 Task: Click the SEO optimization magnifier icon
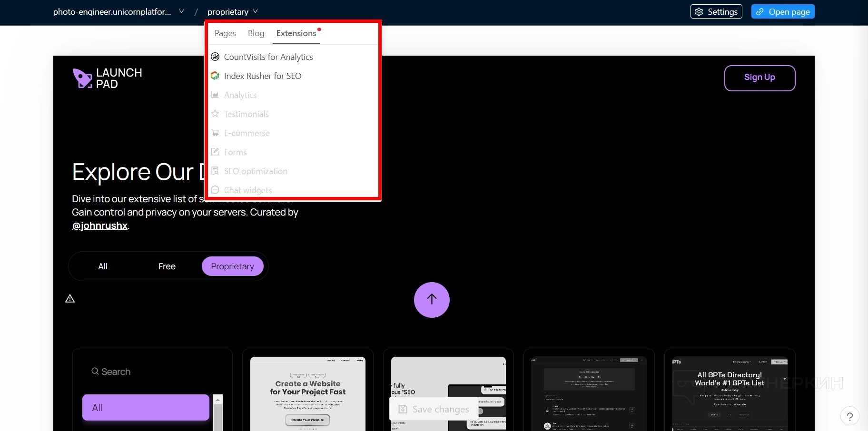coord(215,171)
